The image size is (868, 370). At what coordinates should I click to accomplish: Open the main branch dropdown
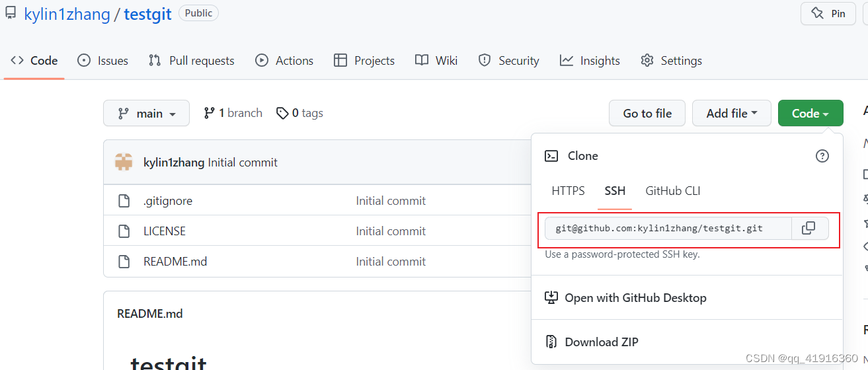146,113
